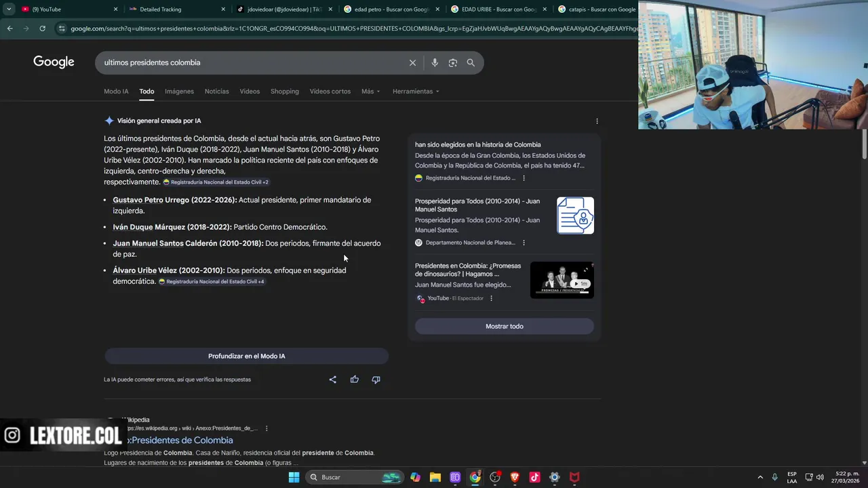Expand the Herramientas dropdown

click(416, 91)
